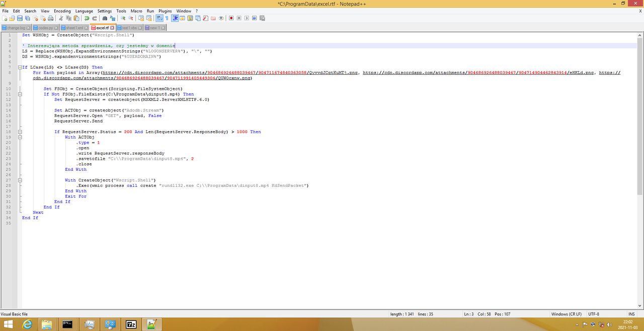This screenshot has height=331, width=644.
Task: Click the Define your language icon
Action: (183, 18)
